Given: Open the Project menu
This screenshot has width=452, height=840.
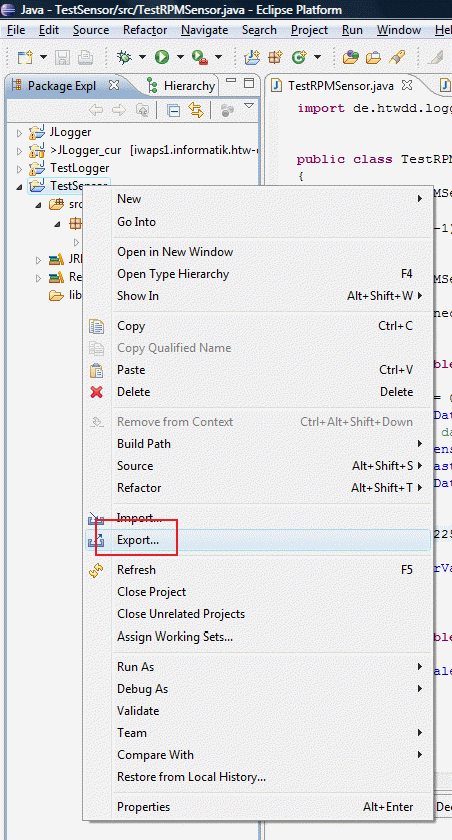Looking at the screenshot, I should pyautogui.click(x=310, y=31).
